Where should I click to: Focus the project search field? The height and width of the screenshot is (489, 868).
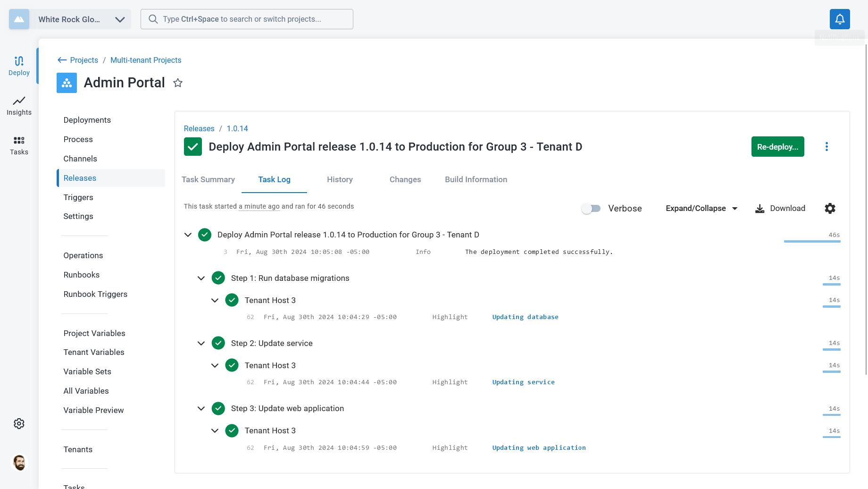pyautogui.click(x=247, y=19)
